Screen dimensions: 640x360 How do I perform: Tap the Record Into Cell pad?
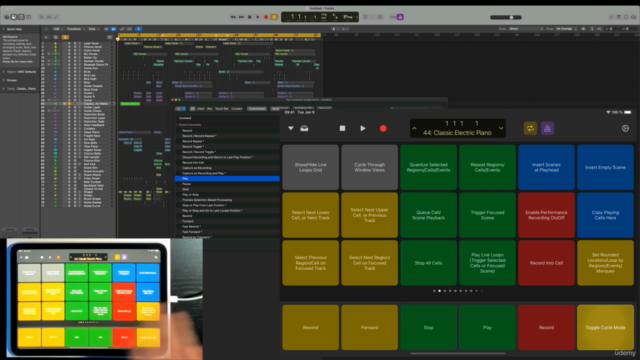pos(546,263)
